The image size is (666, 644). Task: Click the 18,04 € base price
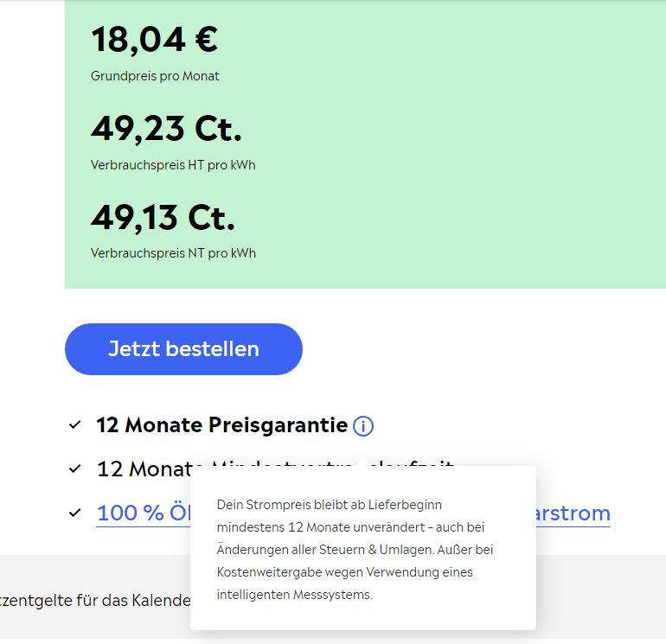tap(154, 40)
